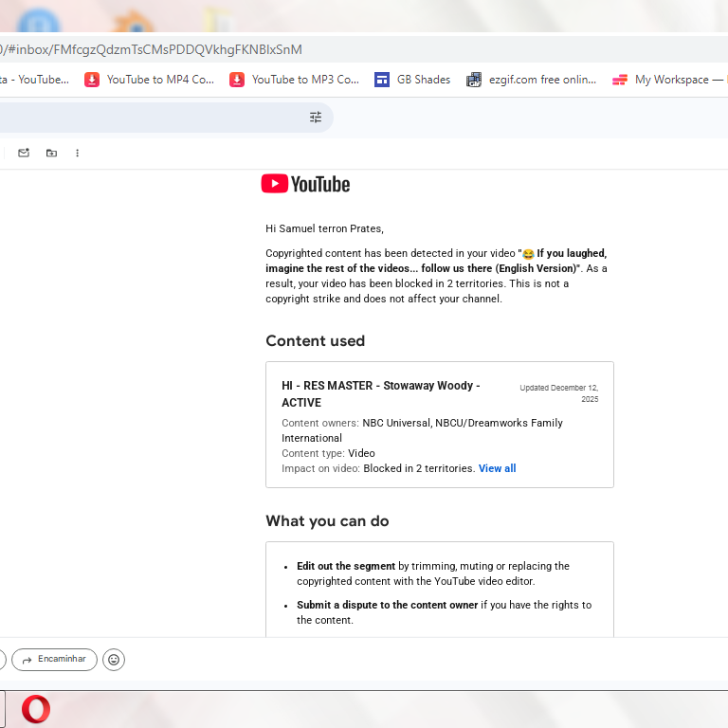Click the Move to folder icon
Screen dimensions: 728x728
[x=51, y=153]
